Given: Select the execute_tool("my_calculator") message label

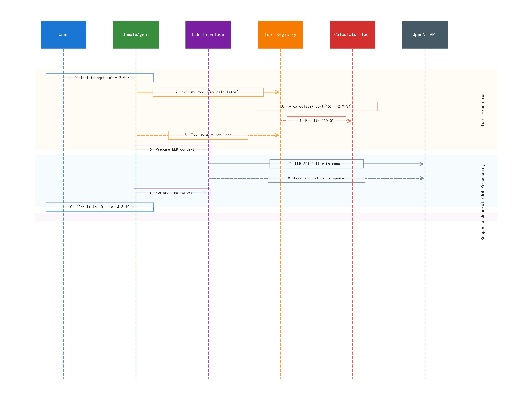Looking at the screenshot, I should 208,92.
